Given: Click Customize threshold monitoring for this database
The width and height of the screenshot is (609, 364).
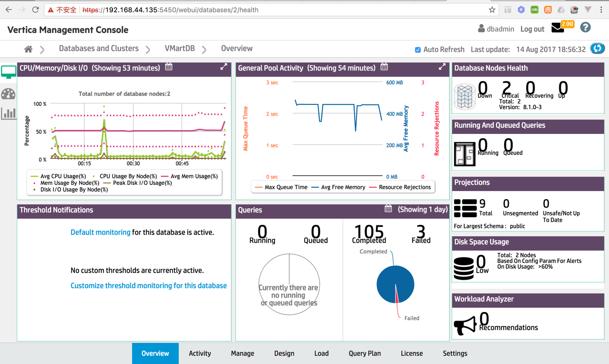Looking at the screenshot, I should 148,286.
